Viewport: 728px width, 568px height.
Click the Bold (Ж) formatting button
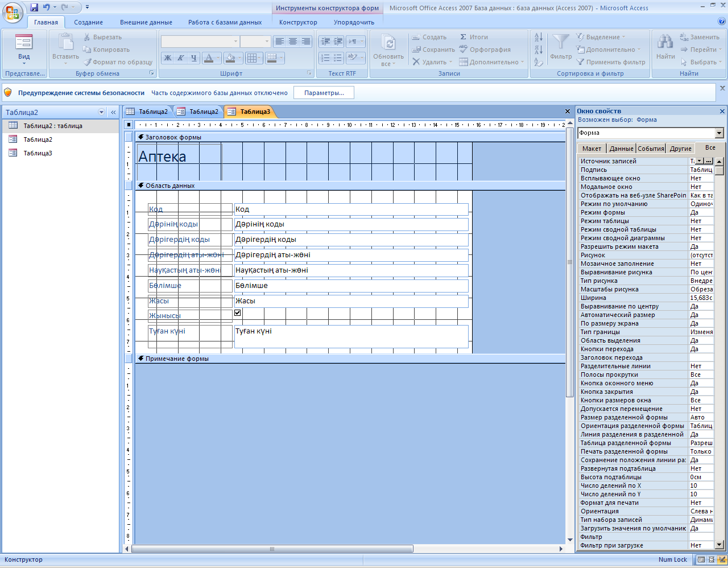pyautogui.click(x=168, y=58)
